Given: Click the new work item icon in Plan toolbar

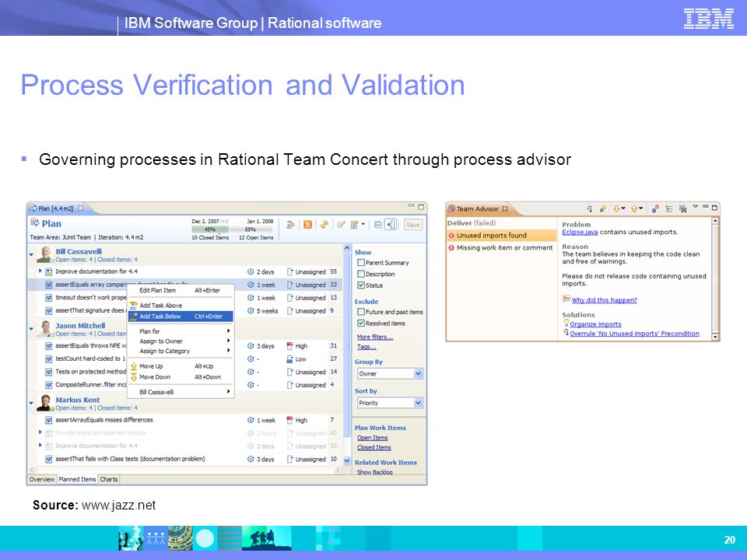Looking at the screenshot, I should pyautogui.click(x=355, y=225).
